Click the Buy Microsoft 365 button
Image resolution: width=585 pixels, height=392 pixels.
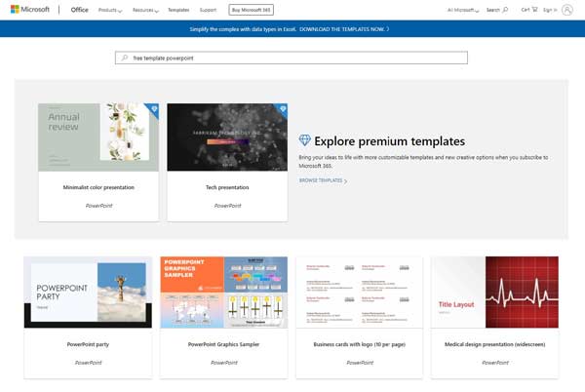252,10
